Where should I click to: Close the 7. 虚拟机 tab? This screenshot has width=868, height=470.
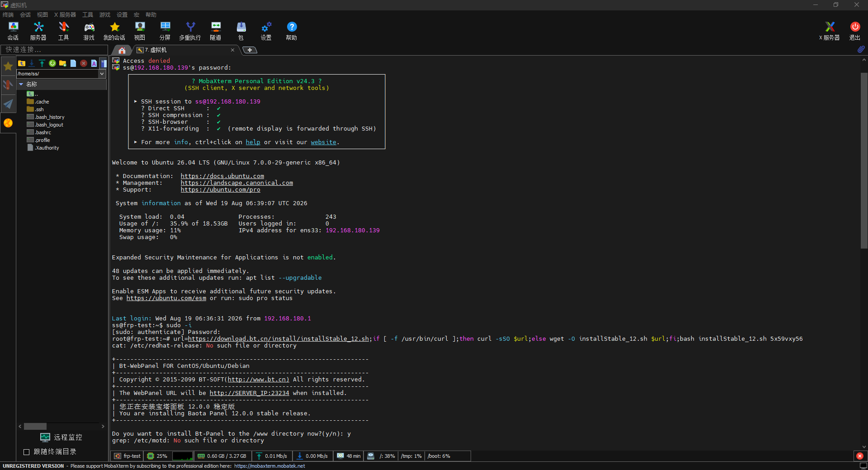232,50
